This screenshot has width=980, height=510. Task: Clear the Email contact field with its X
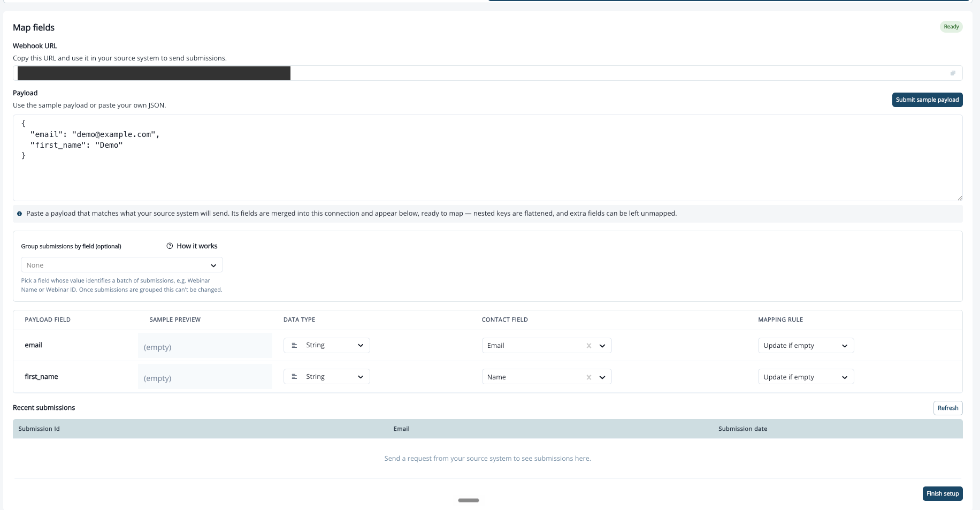(x=588, y=346)
